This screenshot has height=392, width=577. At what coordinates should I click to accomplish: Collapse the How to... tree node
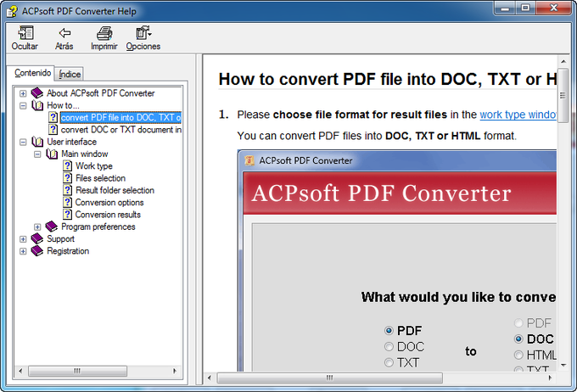(23, 106)
